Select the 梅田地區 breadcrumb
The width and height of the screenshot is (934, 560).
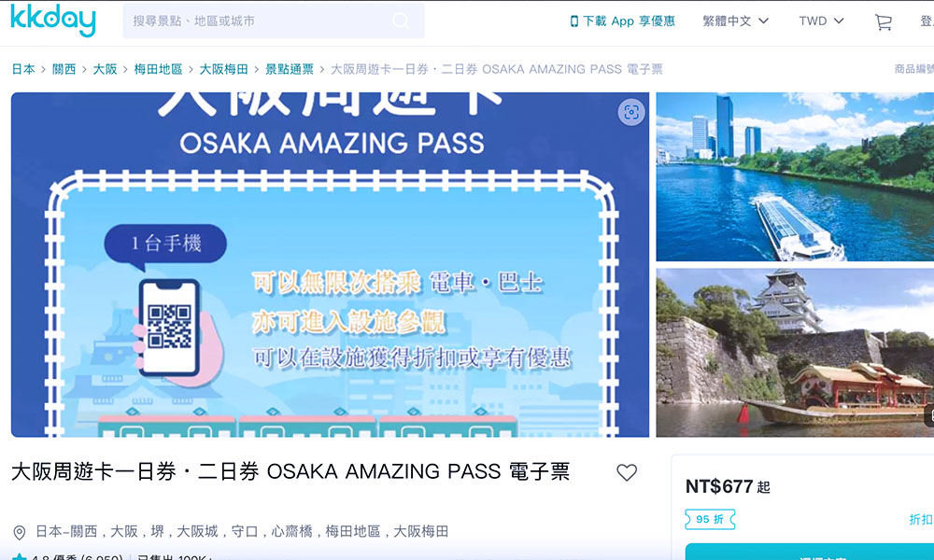coord(158,69)
